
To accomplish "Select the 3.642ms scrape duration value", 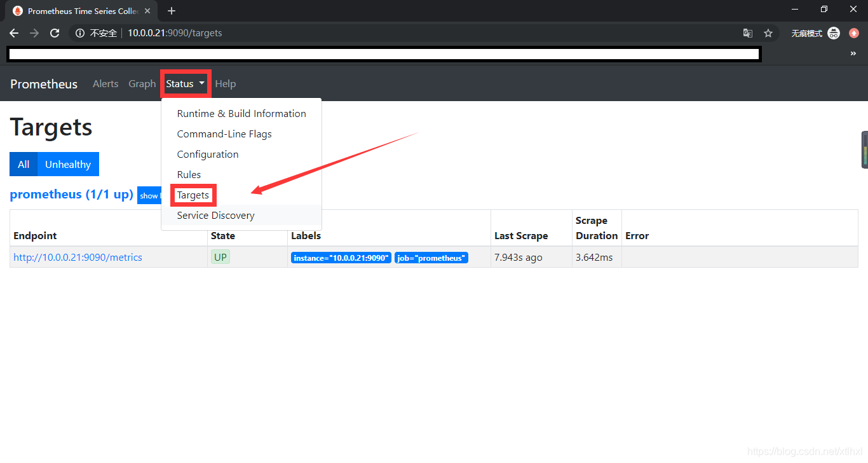I will point(594,258).
